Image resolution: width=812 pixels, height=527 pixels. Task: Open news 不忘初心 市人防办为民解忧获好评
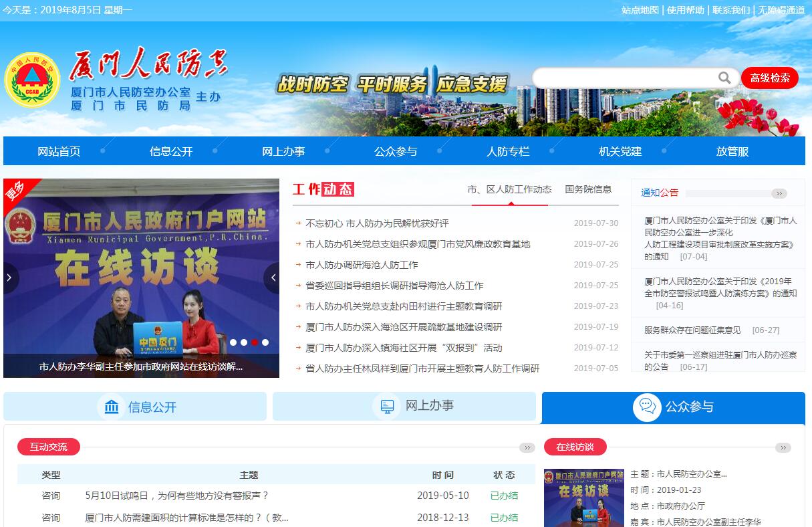pyautogui.click(x=377, y=223)
